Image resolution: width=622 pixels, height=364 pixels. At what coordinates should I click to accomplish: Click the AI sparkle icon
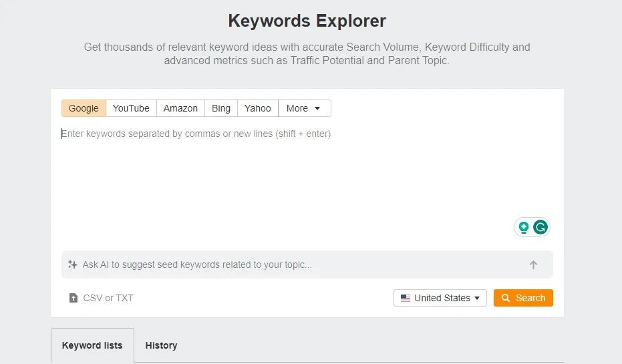click(73, 264)
